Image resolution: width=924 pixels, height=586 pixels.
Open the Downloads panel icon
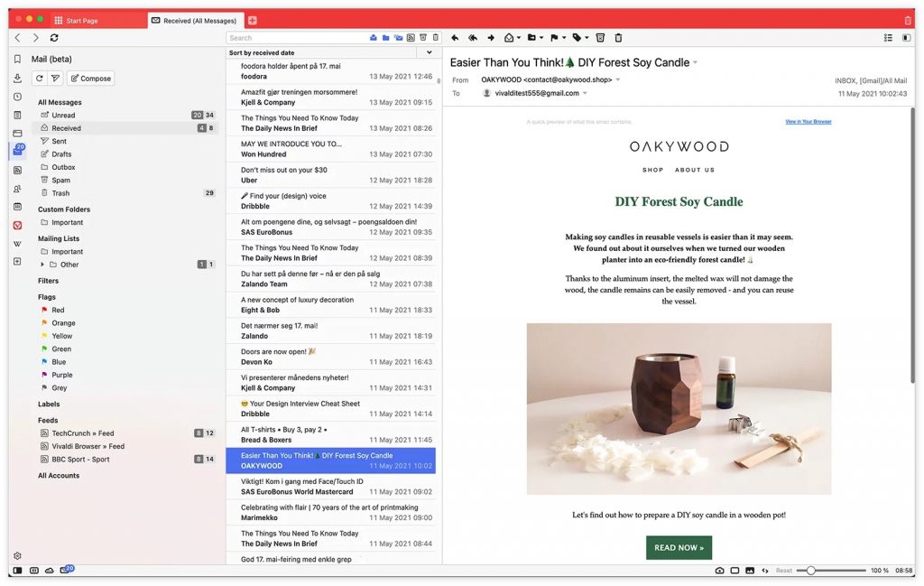coord(17,78)
